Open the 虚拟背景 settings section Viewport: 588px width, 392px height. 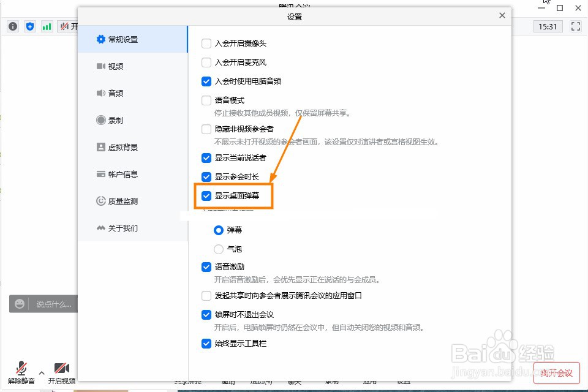[x=118, y=147]
